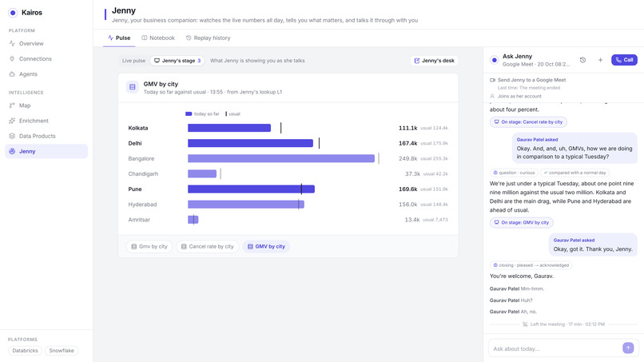Send message with the arrow button
This screenshot has height=362, width=644.
point(628,348)
